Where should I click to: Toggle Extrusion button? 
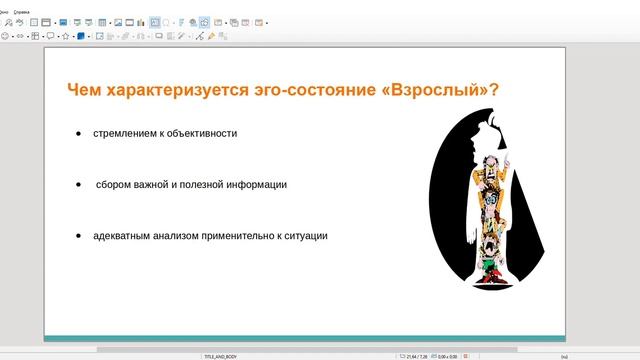[223, 36]
